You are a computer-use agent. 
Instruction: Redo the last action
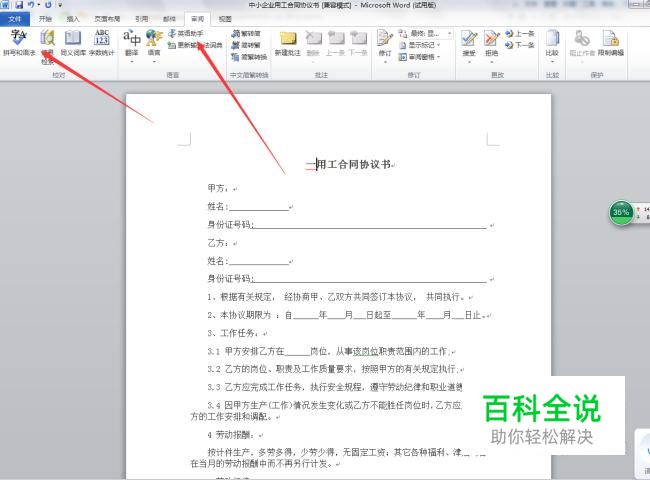48,5
